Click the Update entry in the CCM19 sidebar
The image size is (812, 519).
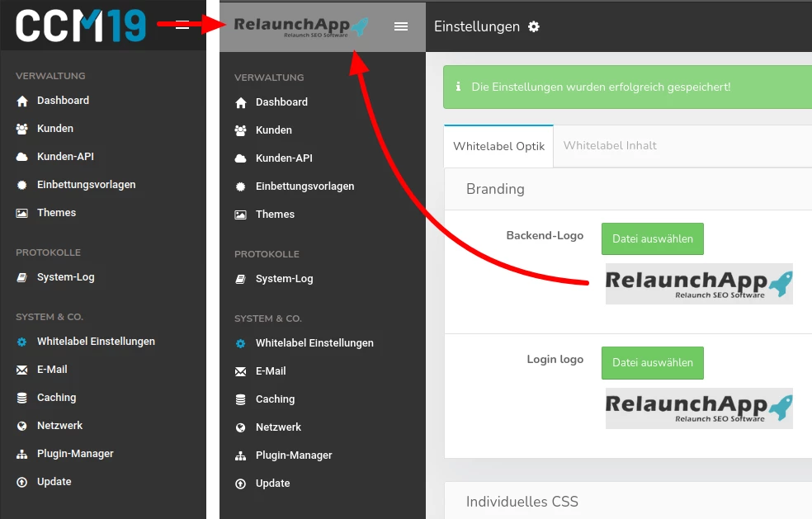[54, 482]
